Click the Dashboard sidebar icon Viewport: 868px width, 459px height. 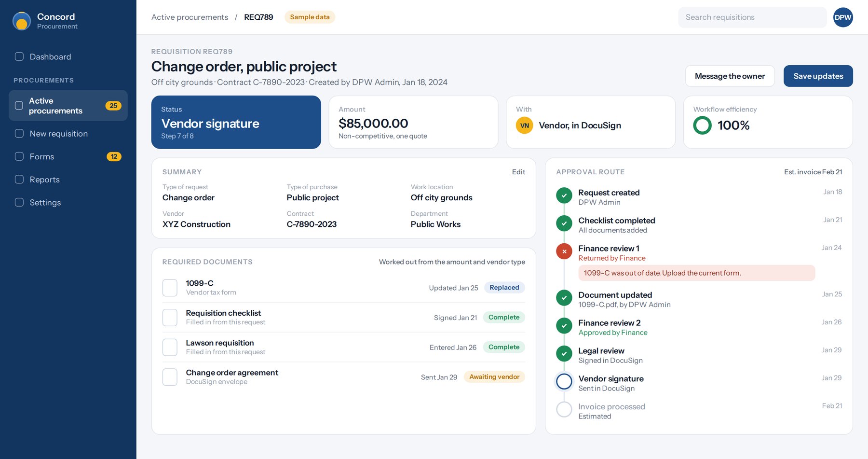[x=19, y=56]
